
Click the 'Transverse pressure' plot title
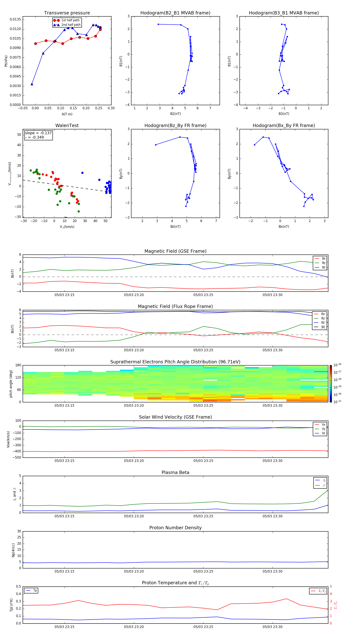(67, 13)
